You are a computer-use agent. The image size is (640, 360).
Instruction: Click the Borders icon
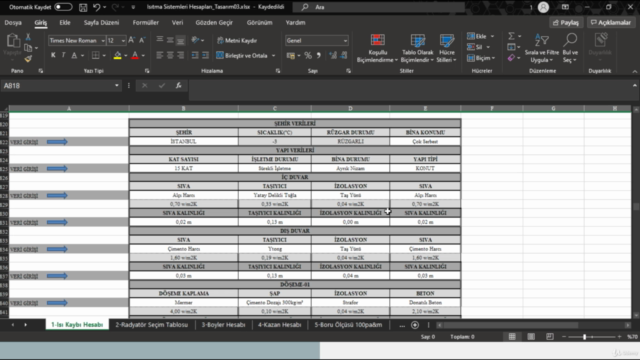[96, 55]
